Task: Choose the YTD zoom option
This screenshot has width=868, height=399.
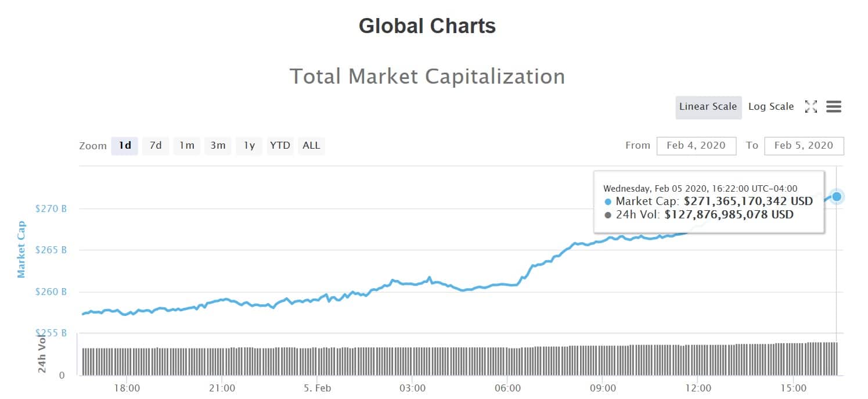Action: click(280, 146)
